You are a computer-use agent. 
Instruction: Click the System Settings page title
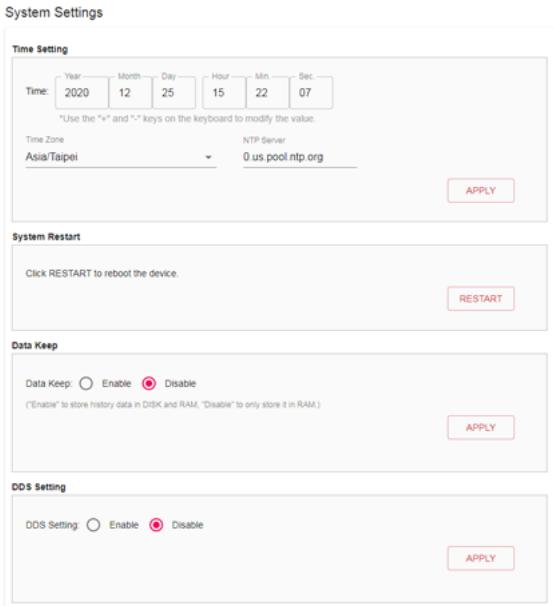[54, 12]
